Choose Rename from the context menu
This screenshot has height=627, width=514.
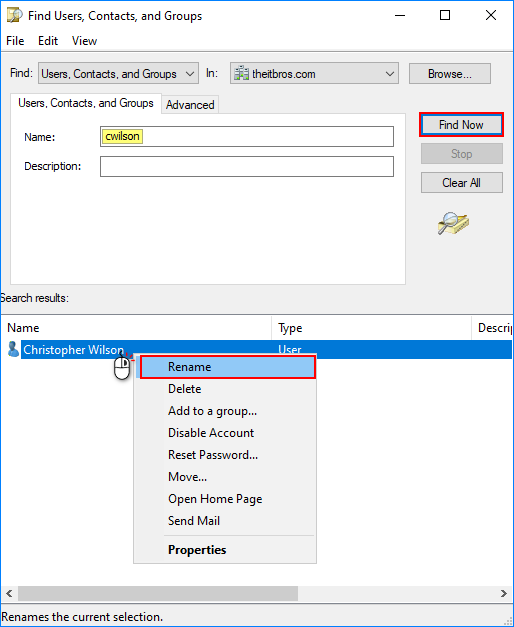[228, 367]
